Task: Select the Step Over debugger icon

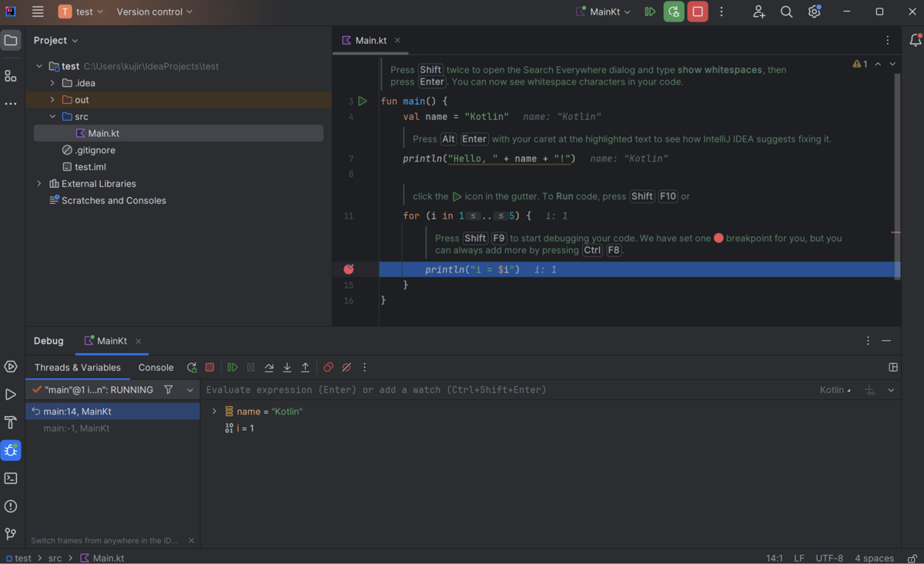Action: click(x=269, y=367)
